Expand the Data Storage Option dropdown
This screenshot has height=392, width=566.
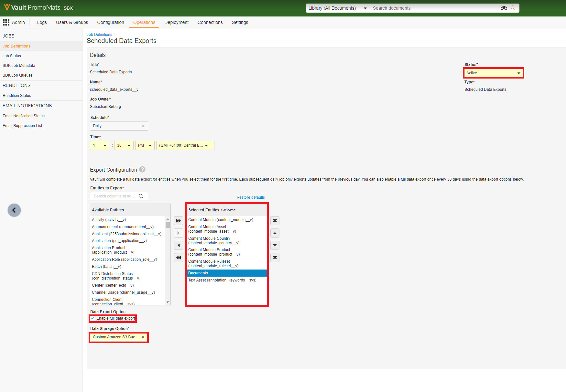[119, 337]
